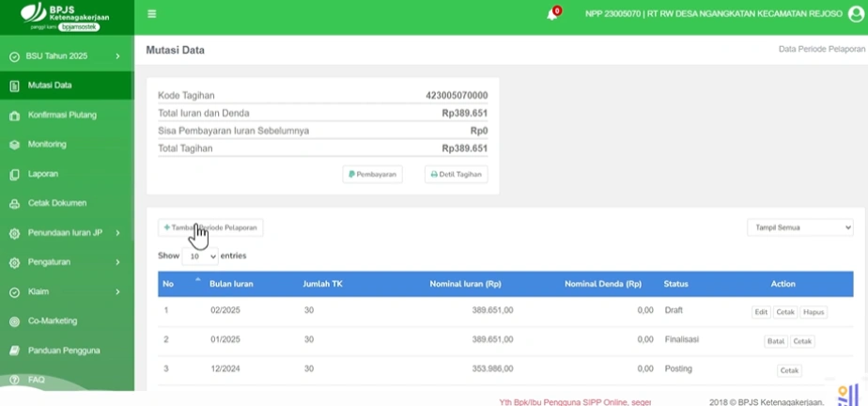Expand the BSU Tahun 2025 submenu chevron
This screenshot has width=868, height=406.
point(118,56)
